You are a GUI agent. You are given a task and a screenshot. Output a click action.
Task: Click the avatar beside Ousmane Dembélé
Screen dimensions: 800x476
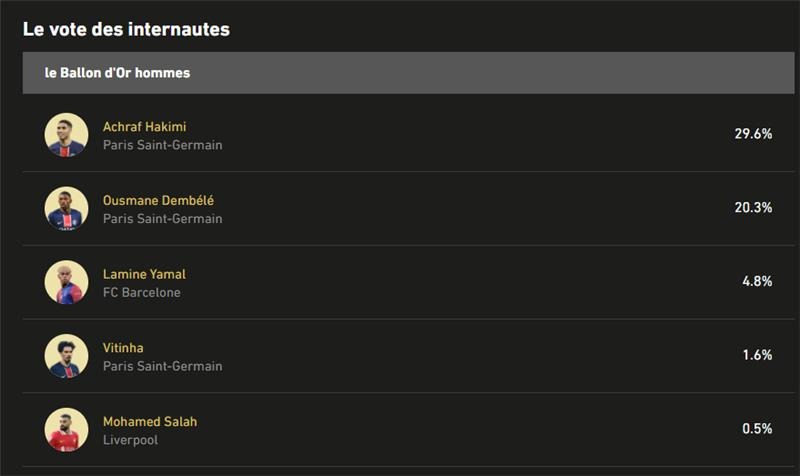(66, 209)
